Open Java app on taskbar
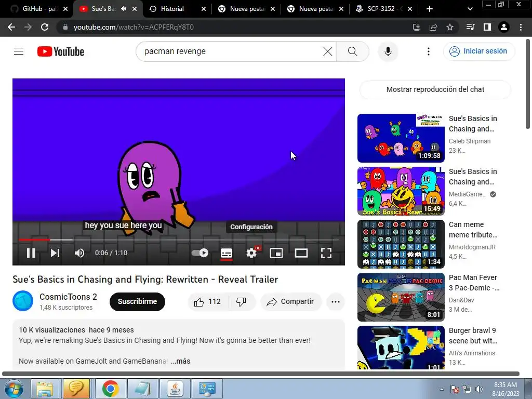 [x=175, y=389]
